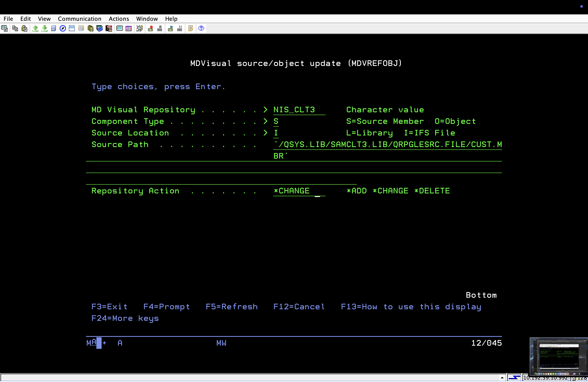Open the Window menu
This screenshot has width=588, height=382.
[x=147, y=19]
